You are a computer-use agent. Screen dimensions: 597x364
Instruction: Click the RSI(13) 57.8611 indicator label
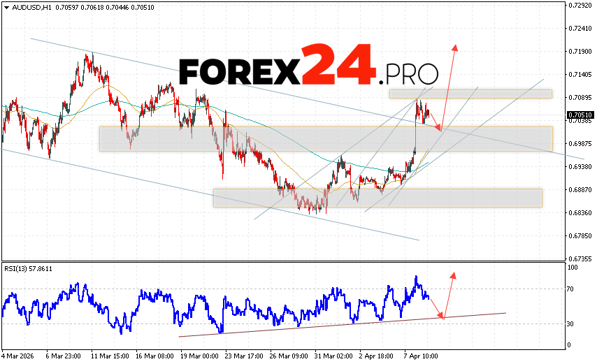tap(27, 268)
